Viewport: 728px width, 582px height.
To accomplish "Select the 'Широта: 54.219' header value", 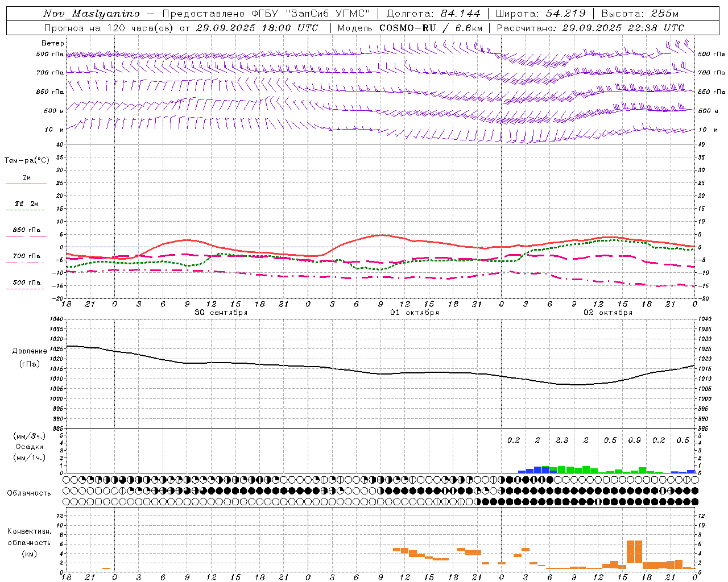I will tap(541, 14).
